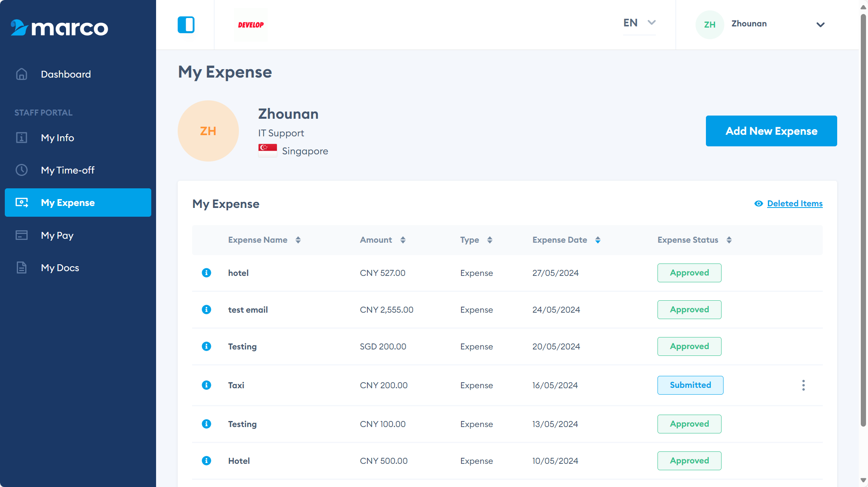Show Deleted Items via eye icon
This screenshot has height=487, width=868.
[x=758, y=204]
